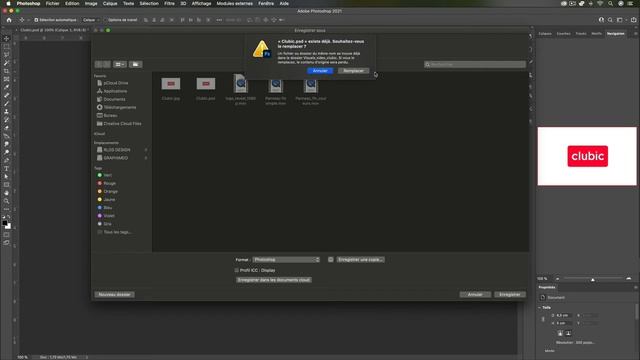Select the Magic Wand tool
Screen dimensions: 640x360
click(x=6, y=63)
